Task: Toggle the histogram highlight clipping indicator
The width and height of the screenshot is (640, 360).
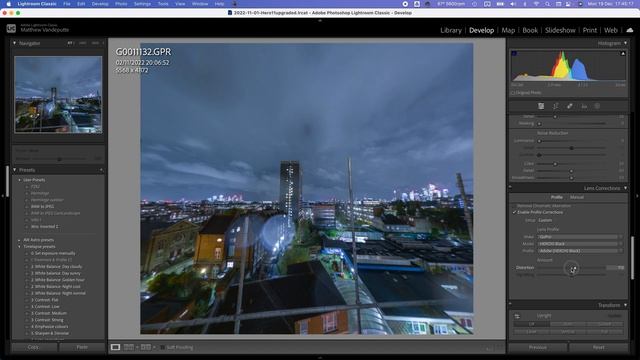Action: click(x=623, y=53)
